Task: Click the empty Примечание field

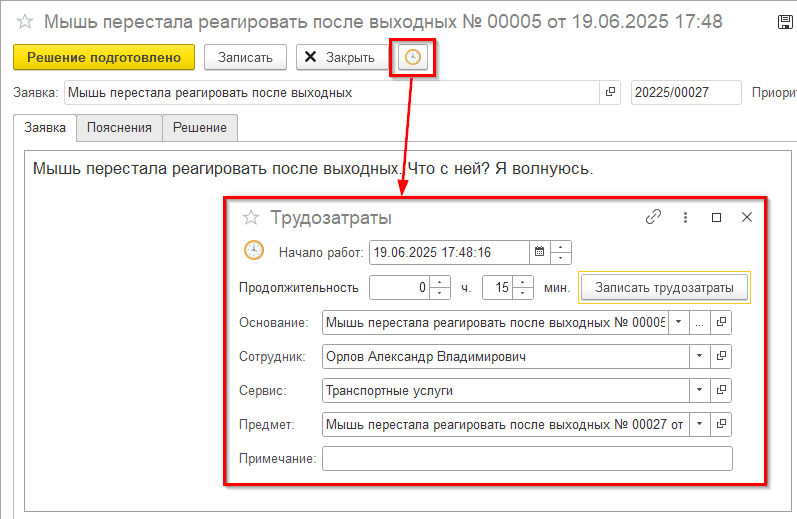Action: [527, 459]
